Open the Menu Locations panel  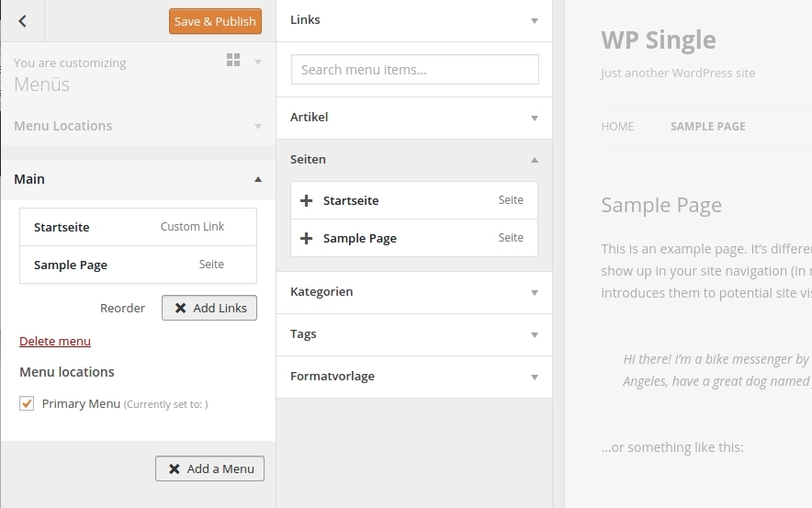coord(138,126)
